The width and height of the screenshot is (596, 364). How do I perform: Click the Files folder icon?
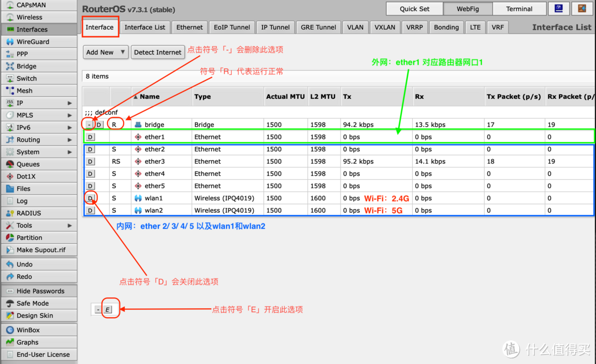coord(10,189)
